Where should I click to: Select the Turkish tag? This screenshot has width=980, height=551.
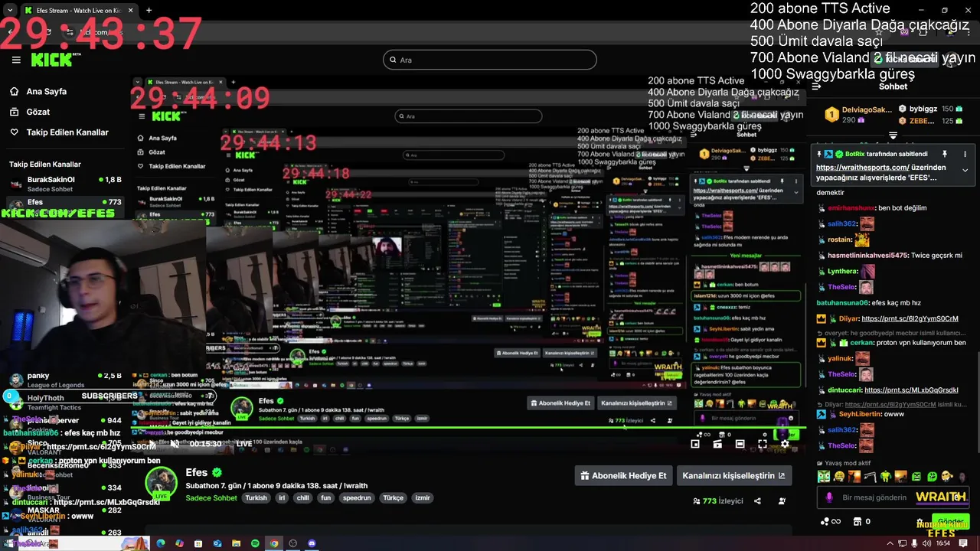[x=256, y=498]
